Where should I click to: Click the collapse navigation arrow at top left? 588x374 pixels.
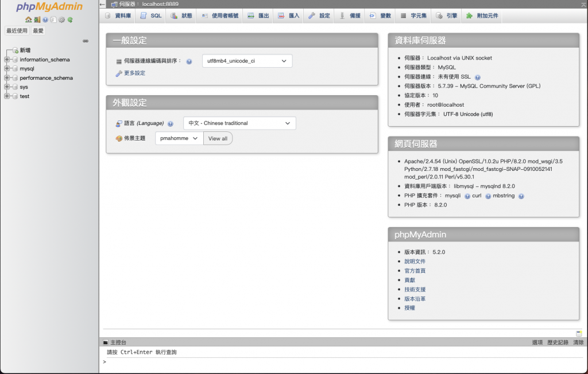coord(102,4)
